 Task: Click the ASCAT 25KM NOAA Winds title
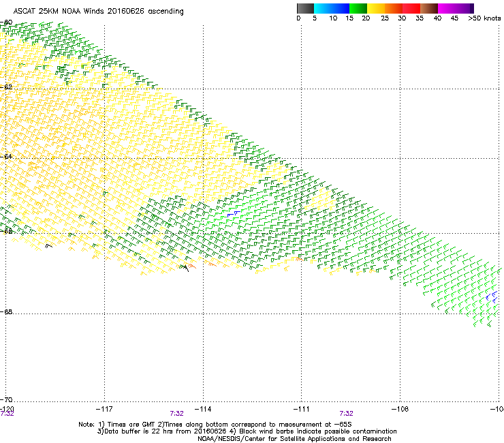[98, 12]
